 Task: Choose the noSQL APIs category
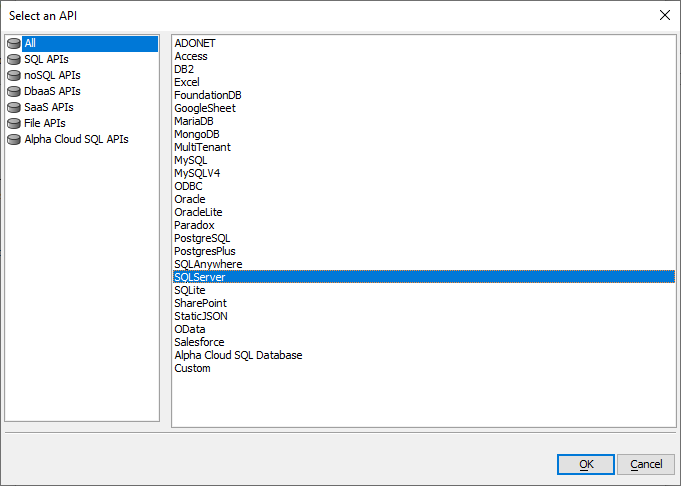pyautogui.click(x=52, y=75)
